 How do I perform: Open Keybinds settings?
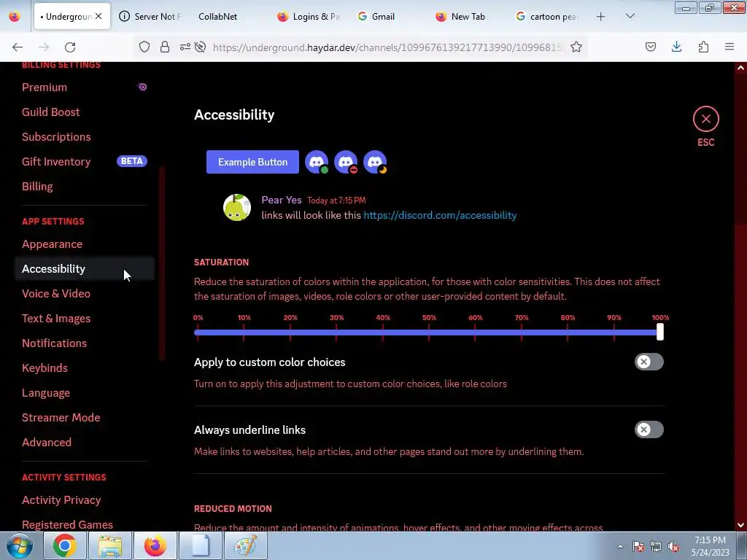tap(85, 367)
